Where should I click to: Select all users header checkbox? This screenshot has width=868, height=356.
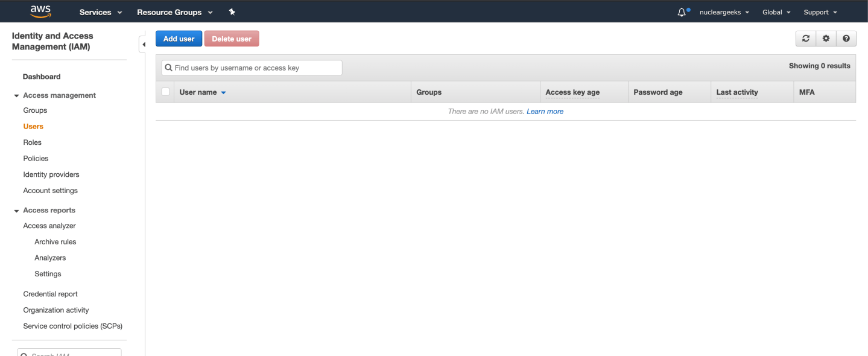click(x=166, y=92)
